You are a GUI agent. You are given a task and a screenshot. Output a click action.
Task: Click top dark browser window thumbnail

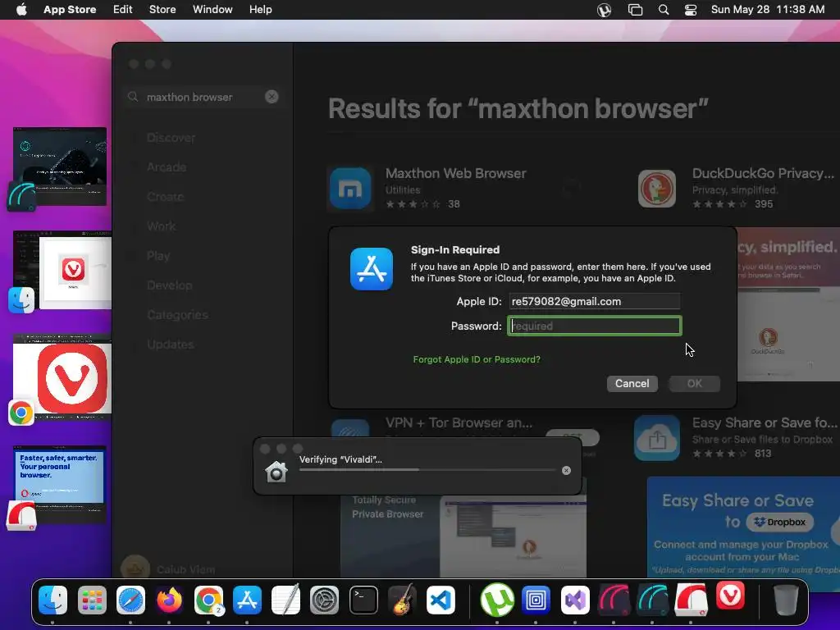[x=59, y=166]
